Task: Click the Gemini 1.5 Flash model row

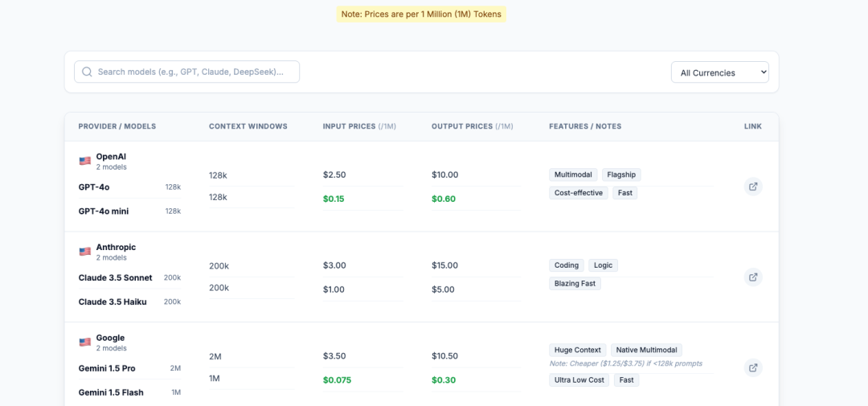Action: [129, 392]
